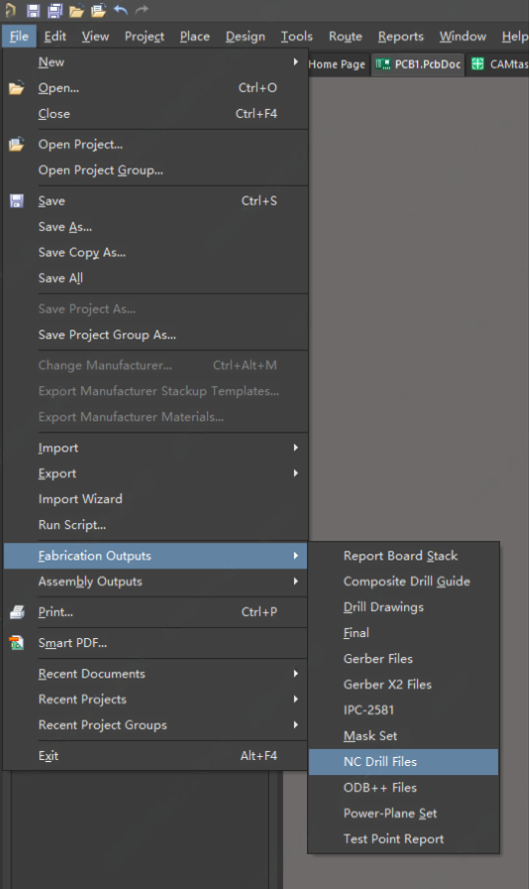Expand the Export submenu arrow
Image resolution: width=530 pixels, height=889 pixels.
click(x=295, y=473)
